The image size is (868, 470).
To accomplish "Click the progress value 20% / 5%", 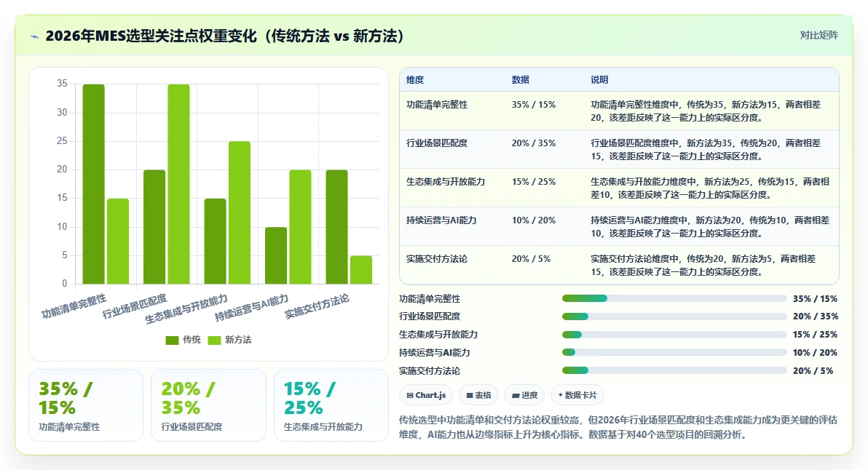I will 813,371.
